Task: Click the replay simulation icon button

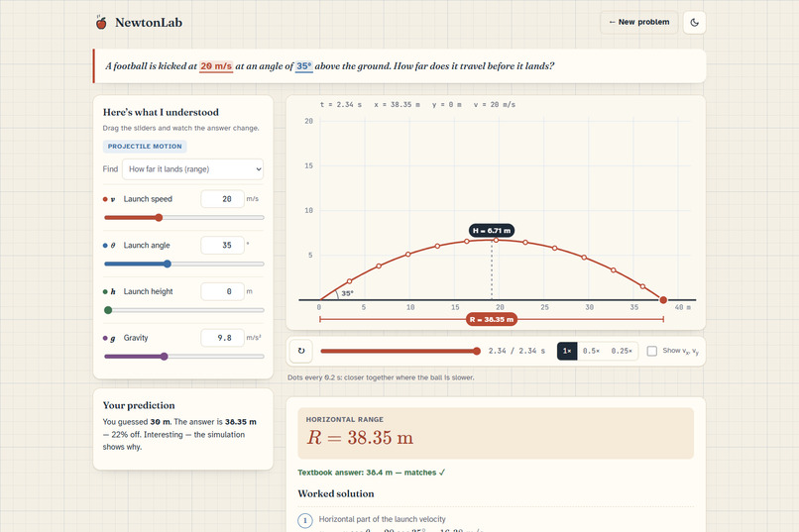Action: [301, 351]
